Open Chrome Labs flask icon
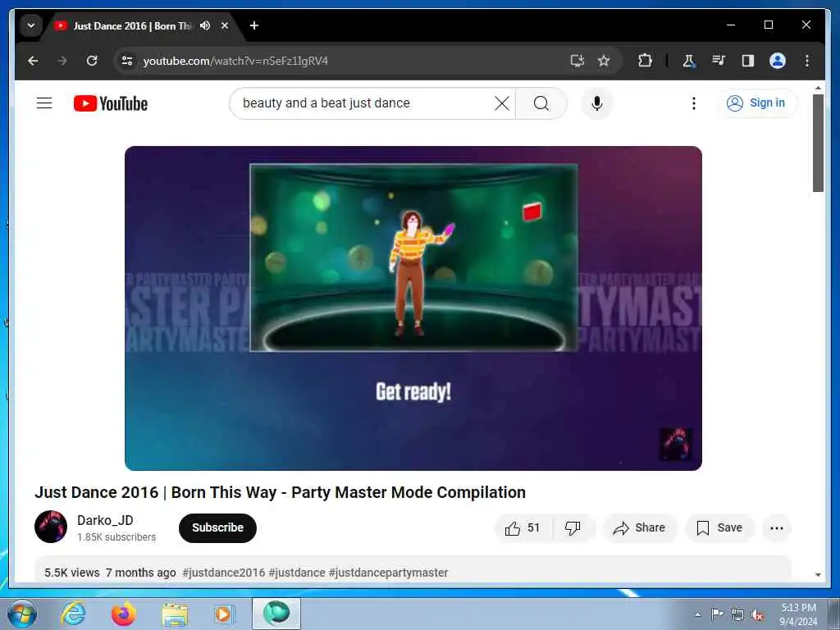Screen dimensions: 840x630 click(689, 61)
